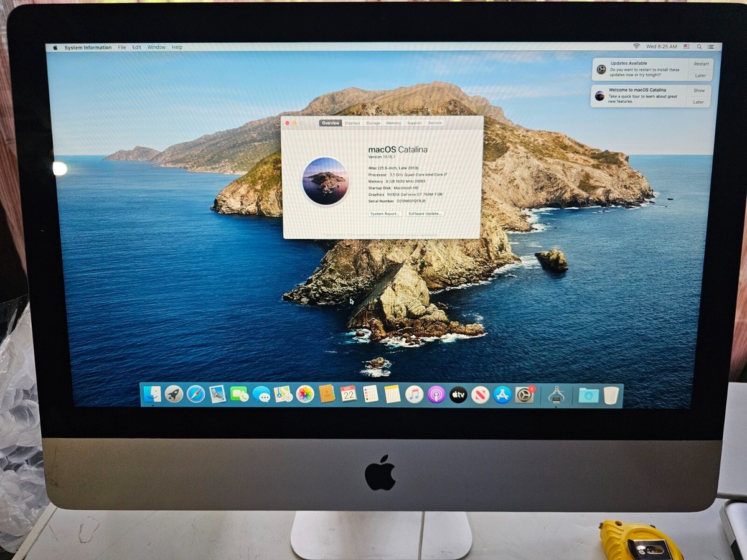Open FaceTime from the Dock
Image resolution: width=747 pixels, height=560 pixels.
(239, 394)
